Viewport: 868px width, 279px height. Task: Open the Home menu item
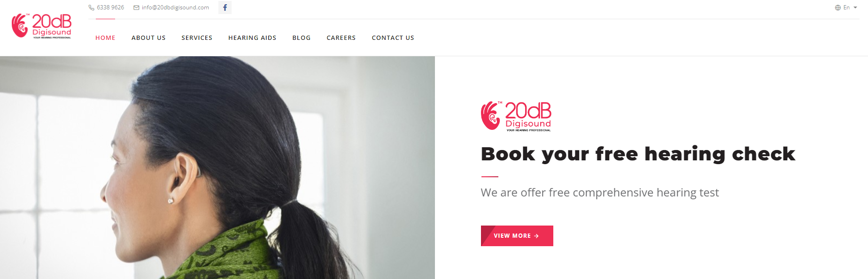tap(105, 38)
